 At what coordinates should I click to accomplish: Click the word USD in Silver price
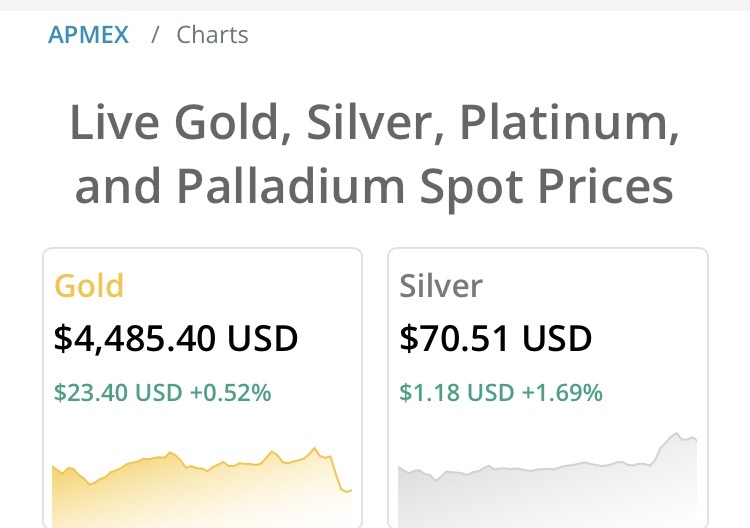tap(557, 339)
